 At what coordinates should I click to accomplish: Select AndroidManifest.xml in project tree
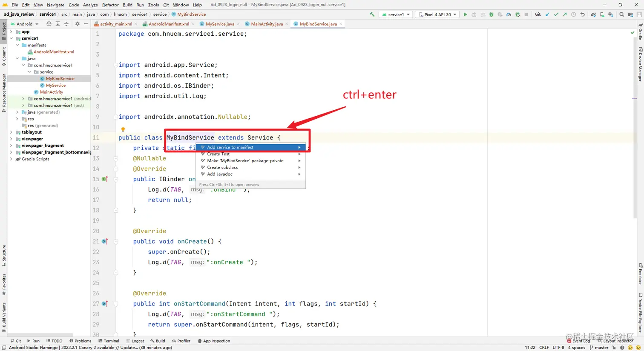(54, 52)
